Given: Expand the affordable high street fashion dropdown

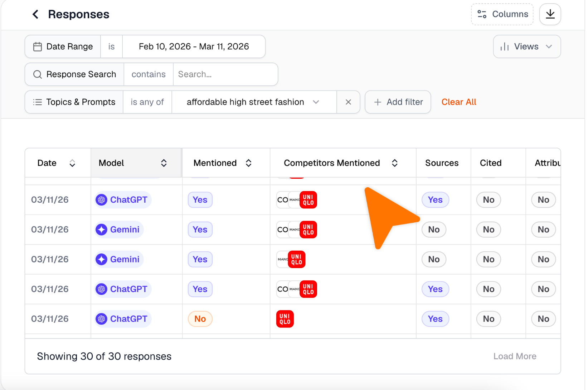Looking at the screenshot, I should pos(254,102).
